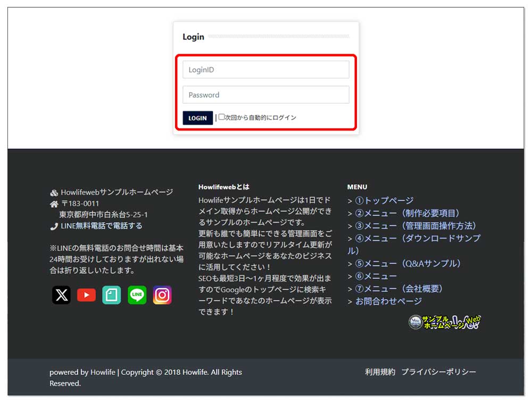
Task: Click the home icon beside 〒183-0011
Action: [54, 204]
